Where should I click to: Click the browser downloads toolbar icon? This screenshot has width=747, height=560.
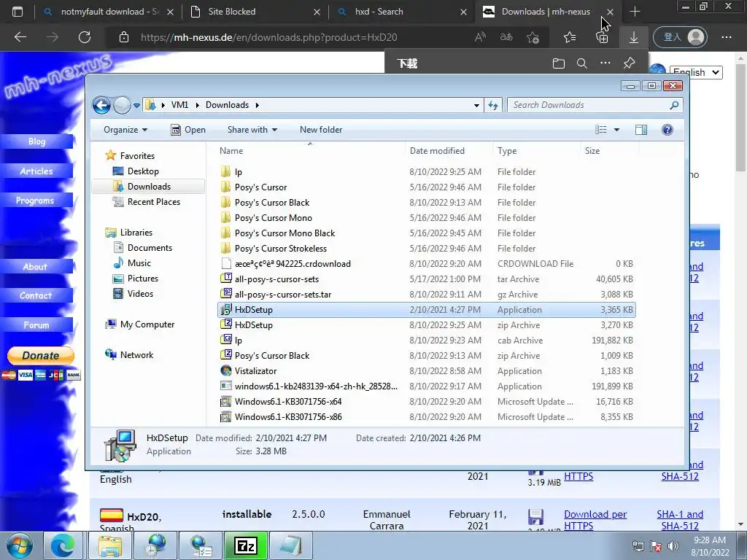[x=634, y=37]
